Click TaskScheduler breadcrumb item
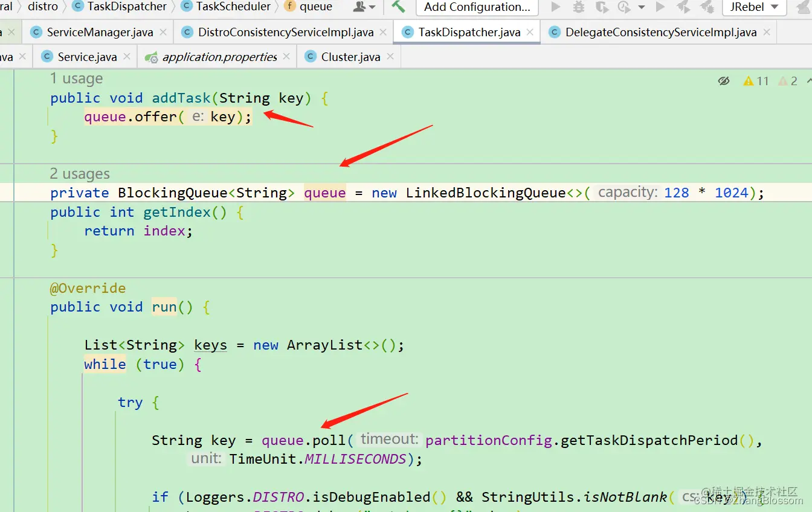The height and width of the screenshot is (512, 812). click(x=233, y=7)
